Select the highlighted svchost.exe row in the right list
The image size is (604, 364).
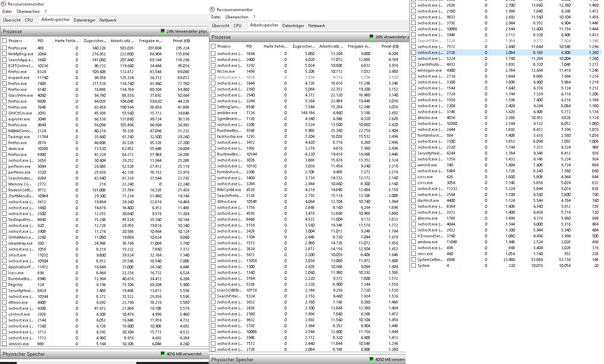[x=505, y=53]
